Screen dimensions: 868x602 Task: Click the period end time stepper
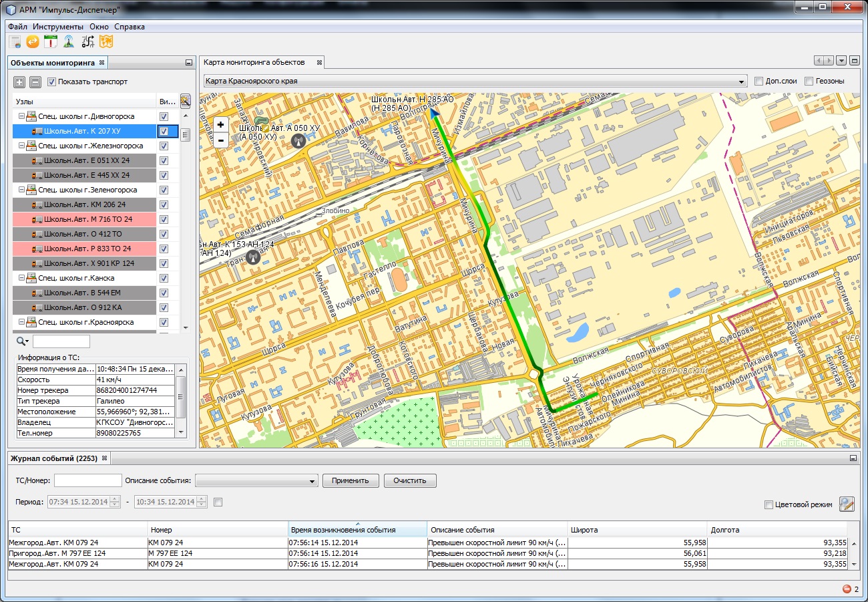click(202, 502)
